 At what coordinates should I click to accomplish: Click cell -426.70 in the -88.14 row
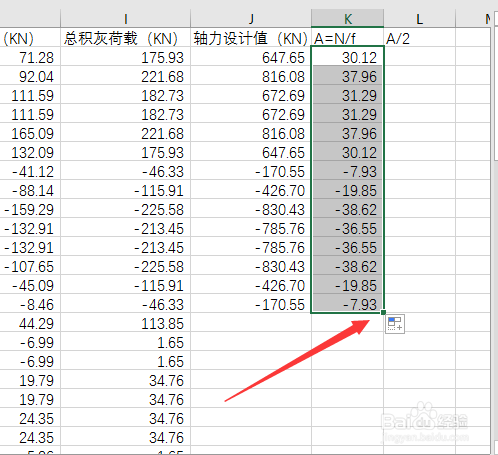click(251, 189)
